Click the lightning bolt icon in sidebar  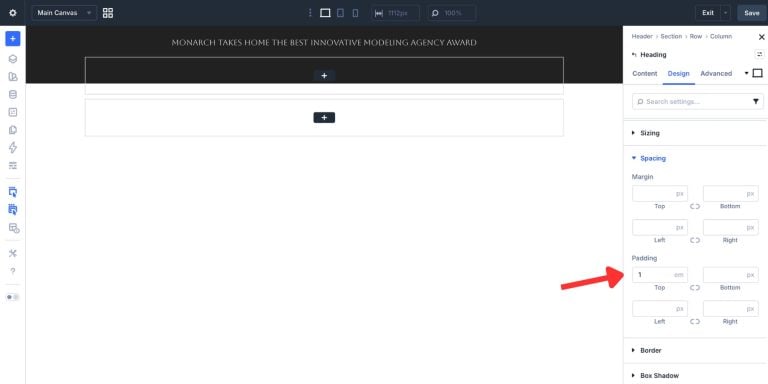(13, 147)
